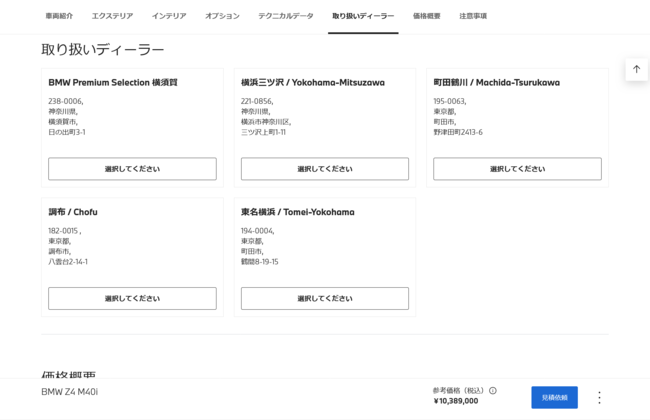
Task: Select the Yokohama-Mitsuzawa dealer button
Action: point(325,169)
